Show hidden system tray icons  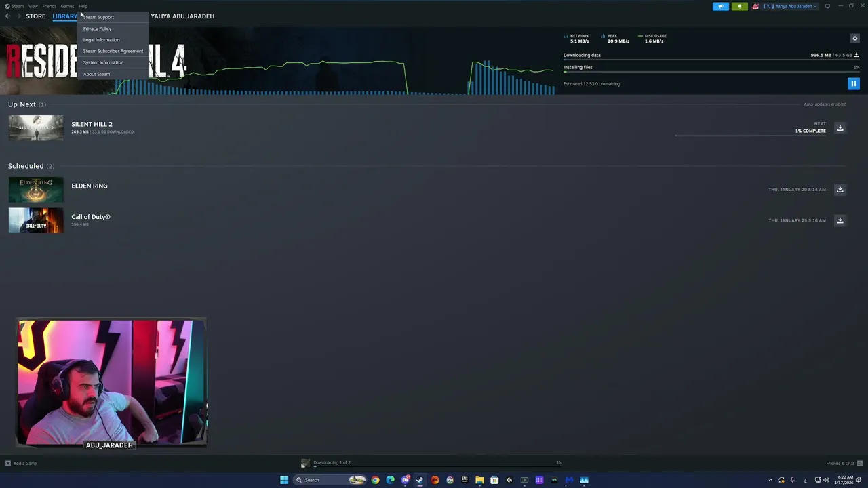770,480
